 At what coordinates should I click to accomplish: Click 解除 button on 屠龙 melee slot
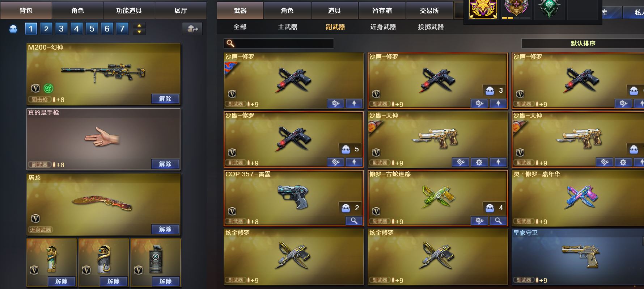click(x=165, y=229)
